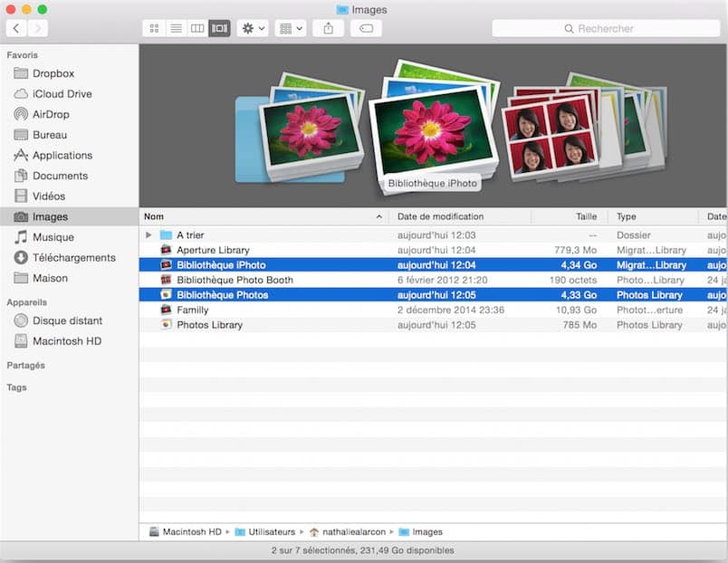Click the Images window title icon
This screenshot has height=563, width=728.
tap(342, 10)
